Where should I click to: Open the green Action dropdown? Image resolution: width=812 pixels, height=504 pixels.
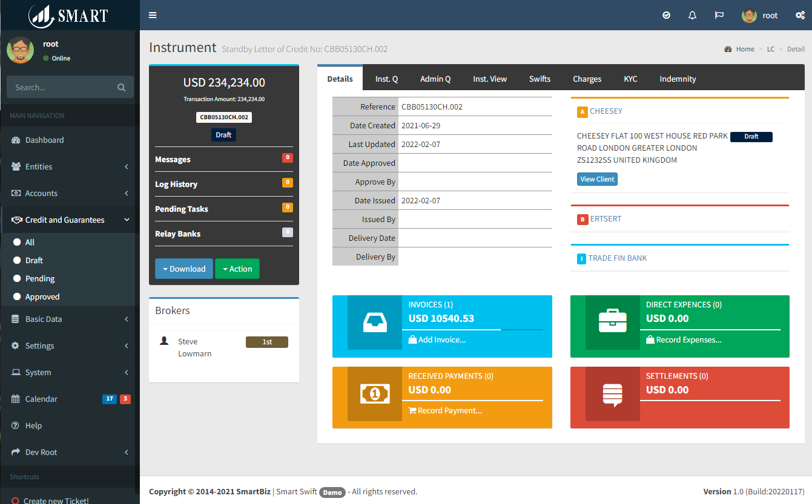237,269
